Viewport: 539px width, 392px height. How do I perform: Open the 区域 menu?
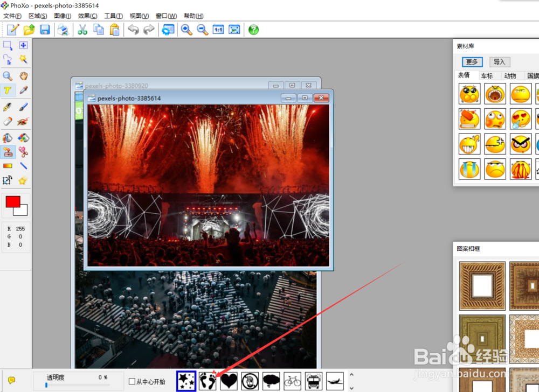[x=38, y=16]
